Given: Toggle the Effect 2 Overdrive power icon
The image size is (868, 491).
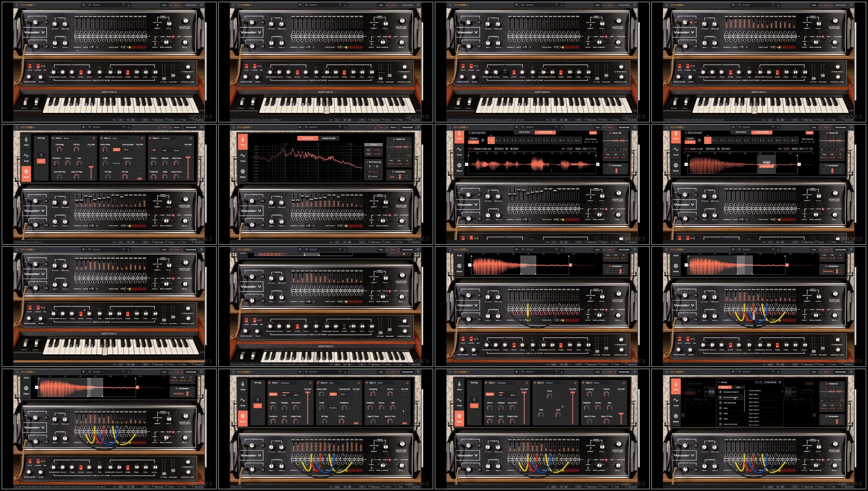Looking at the screenshot, I should click(575, 383).
